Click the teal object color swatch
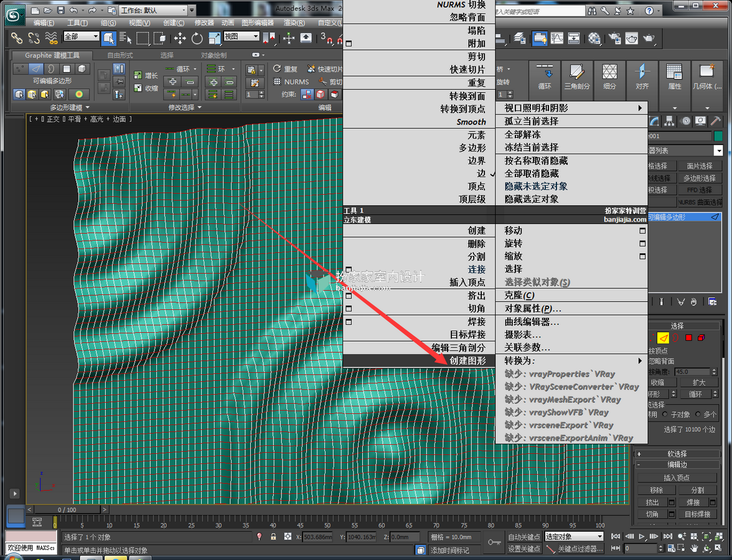 718,136
